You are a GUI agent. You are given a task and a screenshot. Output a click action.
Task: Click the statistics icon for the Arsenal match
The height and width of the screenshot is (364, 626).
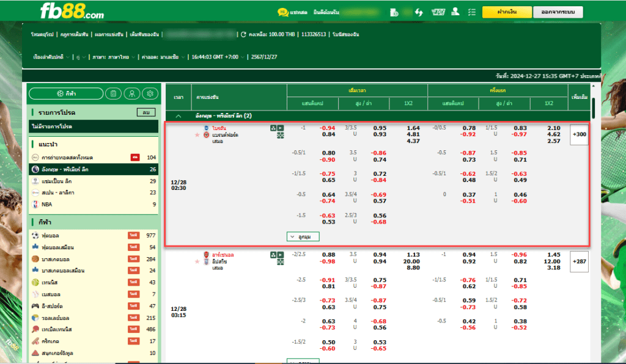273,255
